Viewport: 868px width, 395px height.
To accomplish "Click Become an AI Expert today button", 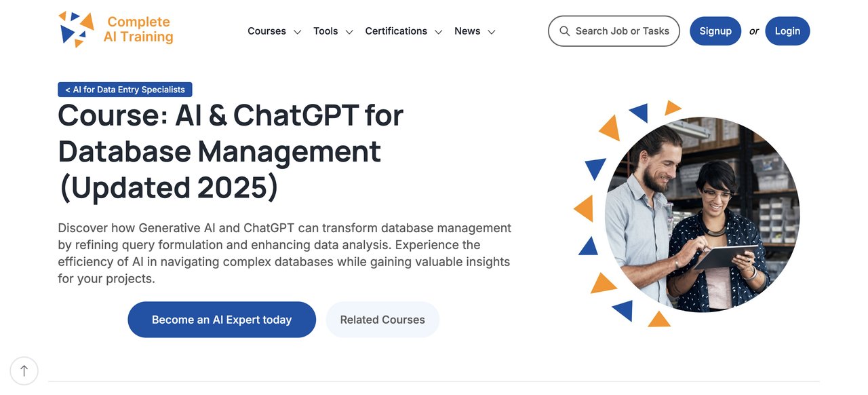I will pyautogui.click(x=222, y=320).
